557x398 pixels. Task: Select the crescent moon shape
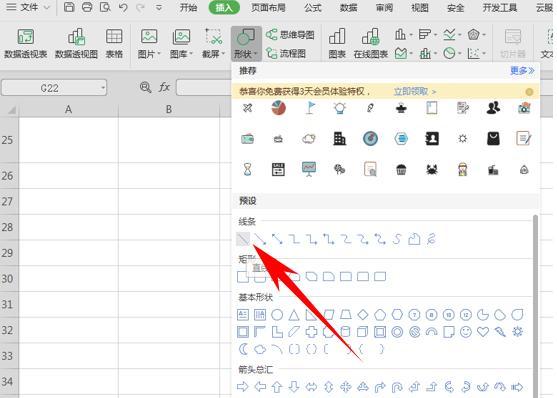pos(243,349)
